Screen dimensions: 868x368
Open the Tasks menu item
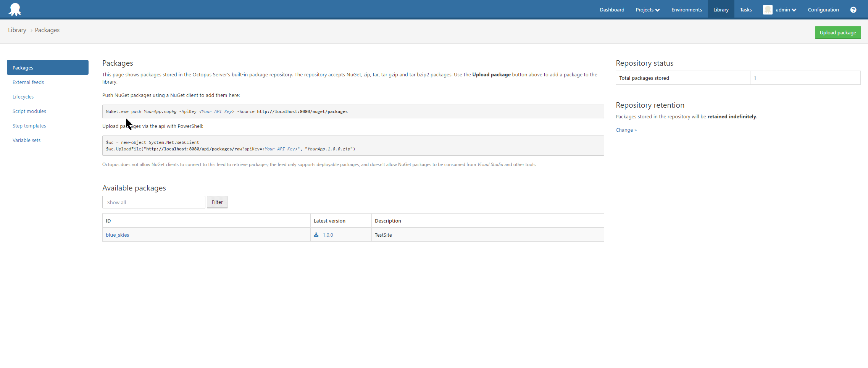(x=745, y=10)
